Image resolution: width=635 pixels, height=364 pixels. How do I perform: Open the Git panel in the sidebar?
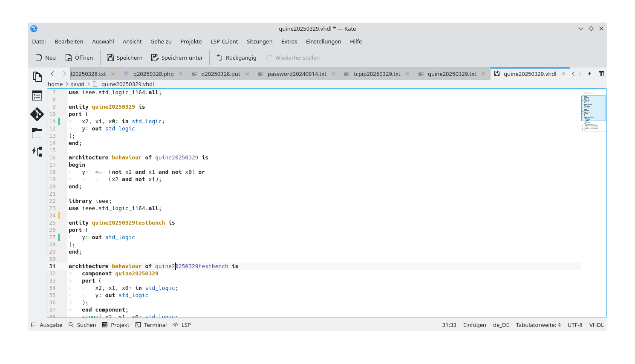[37, 114]
